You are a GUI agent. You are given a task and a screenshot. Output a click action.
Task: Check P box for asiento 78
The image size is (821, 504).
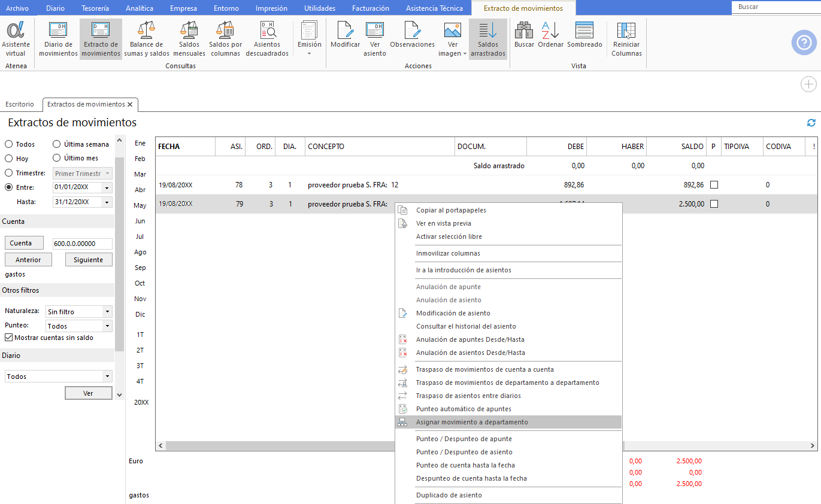tap(714, 185)
